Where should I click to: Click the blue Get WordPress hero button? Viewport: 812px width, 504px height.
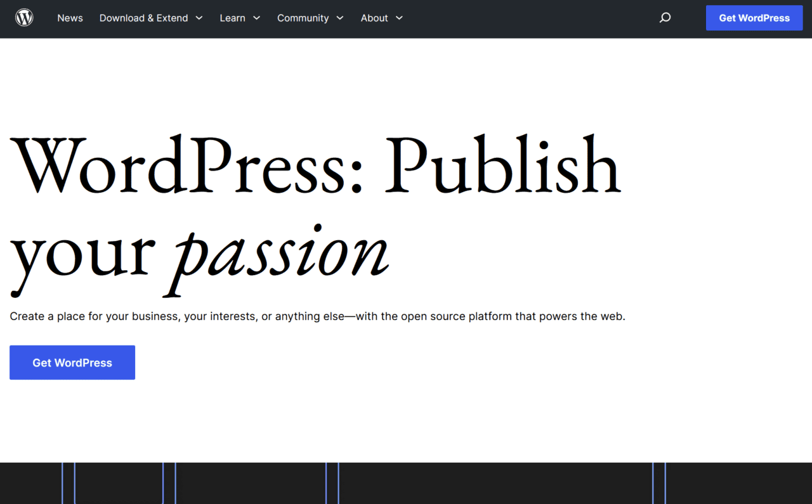tap(72, 362)
